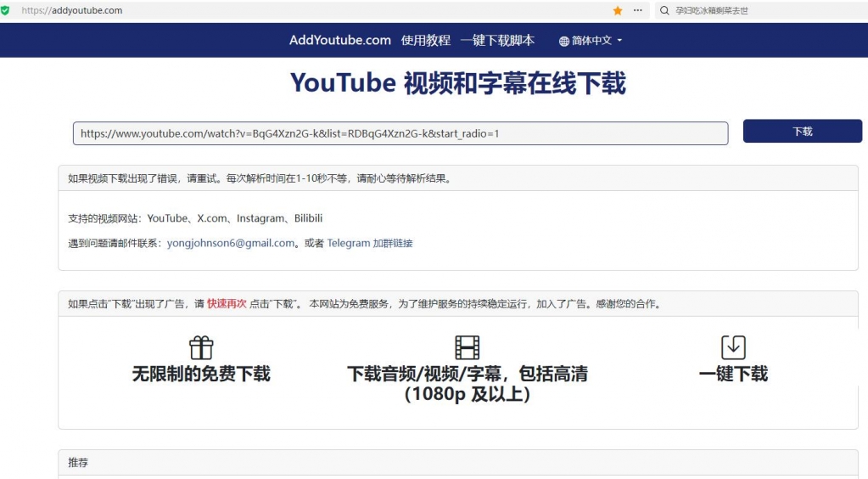Open the three-dots browser menu
The image size is (868, 479).
[x=638, y=10]
